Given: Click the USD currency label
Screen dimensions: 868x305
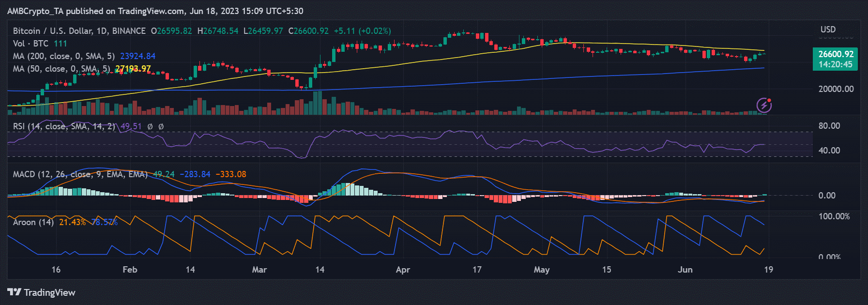Looking at the screenshot, I should pos(828,30).
